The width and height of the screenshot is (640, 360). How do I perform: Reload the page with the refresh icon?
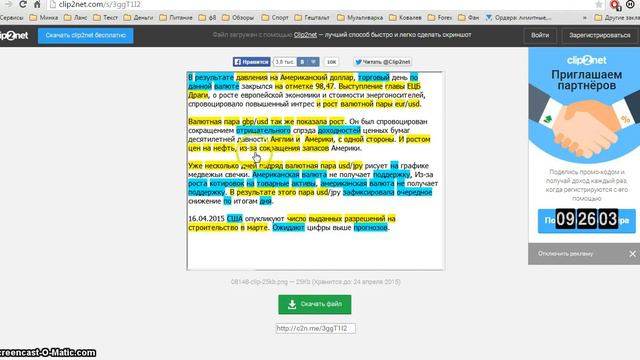click(23, 4)
